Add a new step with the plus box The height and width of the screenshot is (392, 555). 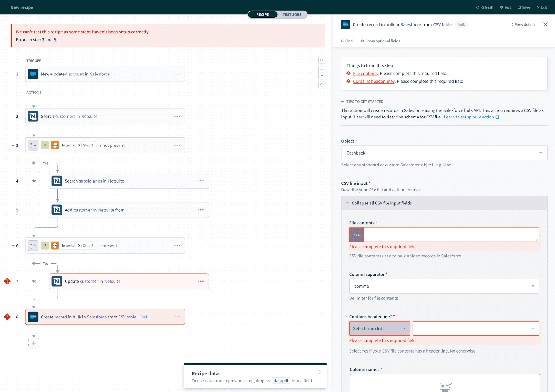pos(34,343)
